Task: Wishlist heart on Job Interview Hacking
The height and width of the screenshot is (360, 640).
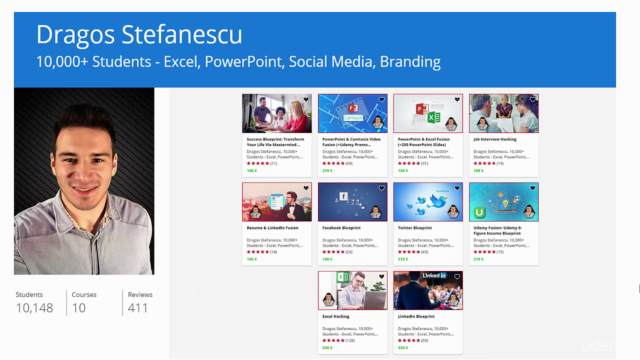Action: coord(533,99)
